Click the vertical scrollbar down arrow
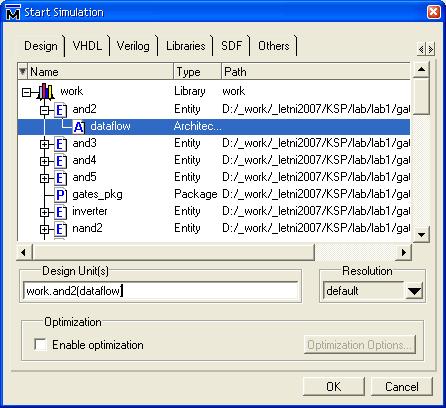The image size is (446, 408). tap(421, 234)
